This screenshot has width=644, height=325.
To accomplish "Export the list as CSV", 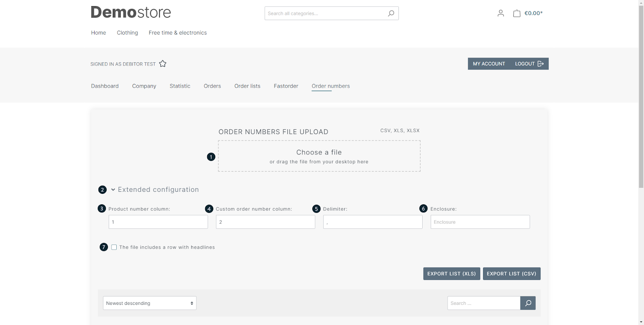I will [512, 274].
